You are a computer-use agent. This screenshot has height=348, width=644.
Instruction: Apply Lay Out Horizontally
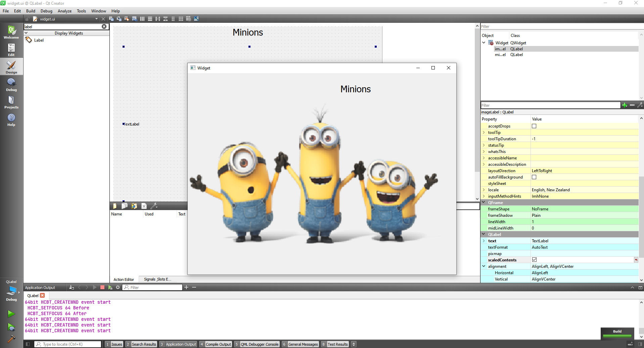pyautogui.click(x=142, y=19)
